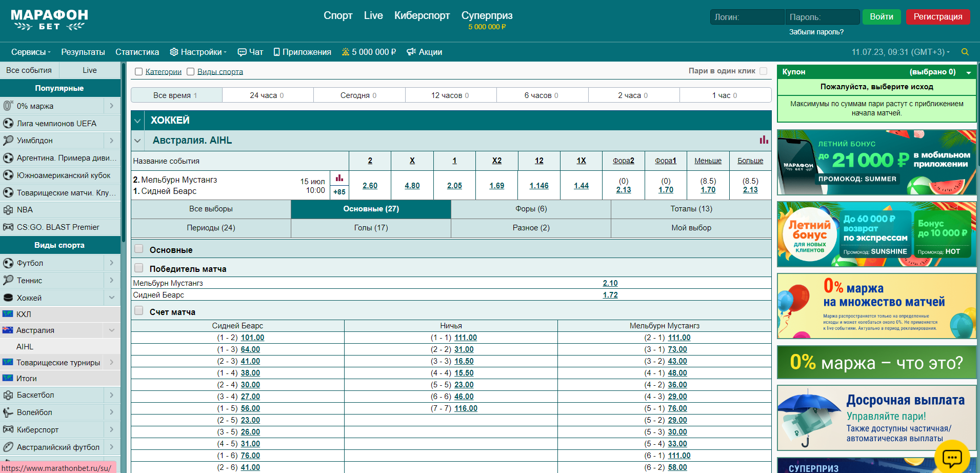980x473 pixels.
Task: Check the Основные section checkbox
Action: (x=138, y=249)
